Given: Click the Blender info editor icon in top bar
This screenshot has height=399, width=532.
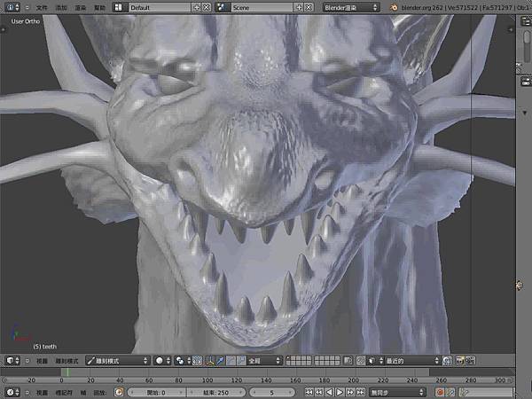Looking at the screenshot, I should [x=12, y=6].
